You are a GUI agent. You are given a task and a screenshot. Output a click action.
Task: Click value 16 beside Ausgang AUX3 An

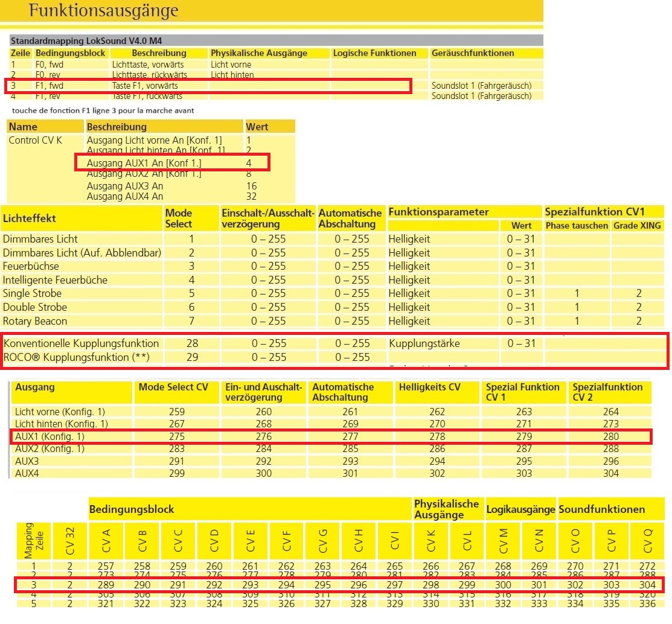tap(252, 186)
